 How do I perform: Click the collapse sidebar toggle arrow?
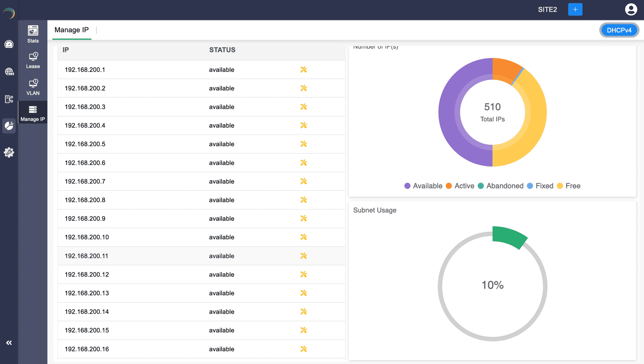[9, 343]
